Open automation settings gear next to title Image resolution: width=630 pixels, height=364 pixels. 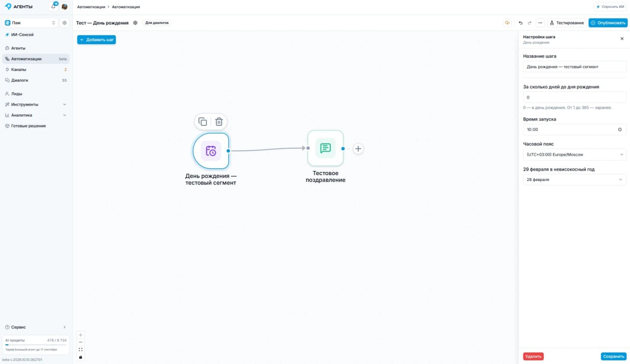pyautogui.click(x=135, y=23)
